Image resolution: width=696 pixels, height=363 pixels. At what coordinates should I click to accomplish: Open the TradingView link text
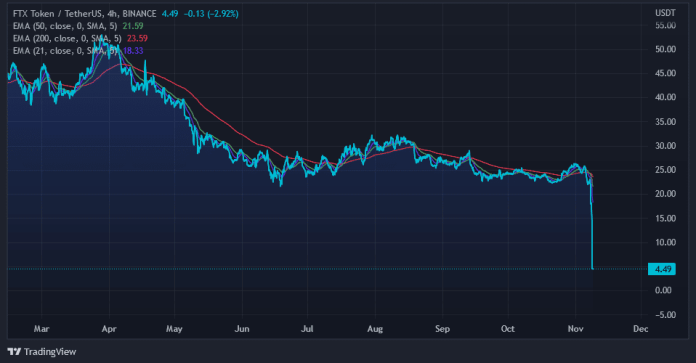50,352
